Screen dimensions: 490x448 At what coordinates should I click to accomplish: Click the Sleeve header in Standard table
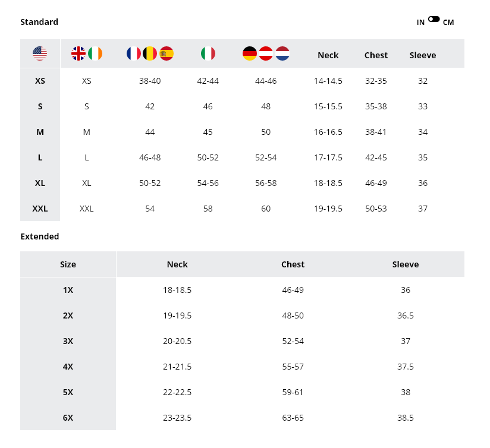pyautogui.click(x=423, y=55)
